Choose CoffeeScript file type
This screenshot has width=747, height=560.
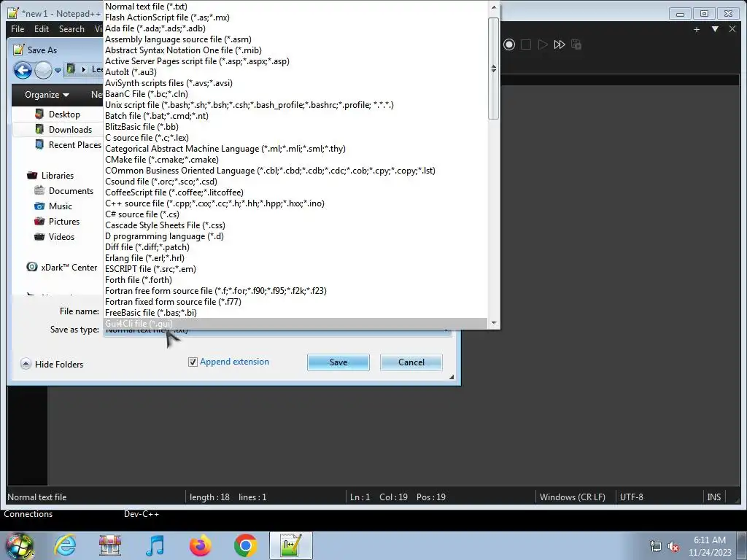(x=295, y=192)
